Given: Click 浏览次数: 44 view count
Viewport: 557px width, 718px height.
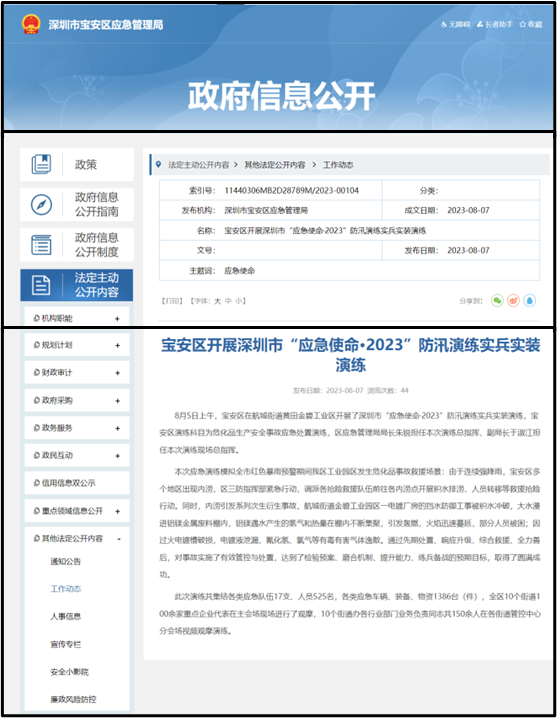Looking at the screenshot, I should 388,391.
